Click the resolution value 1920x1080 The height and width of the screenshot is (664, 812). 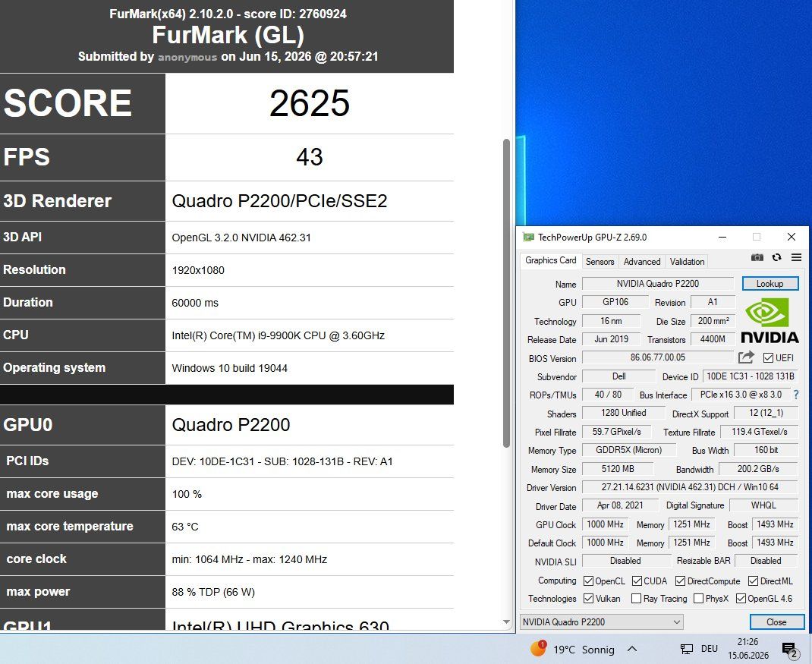198,270
